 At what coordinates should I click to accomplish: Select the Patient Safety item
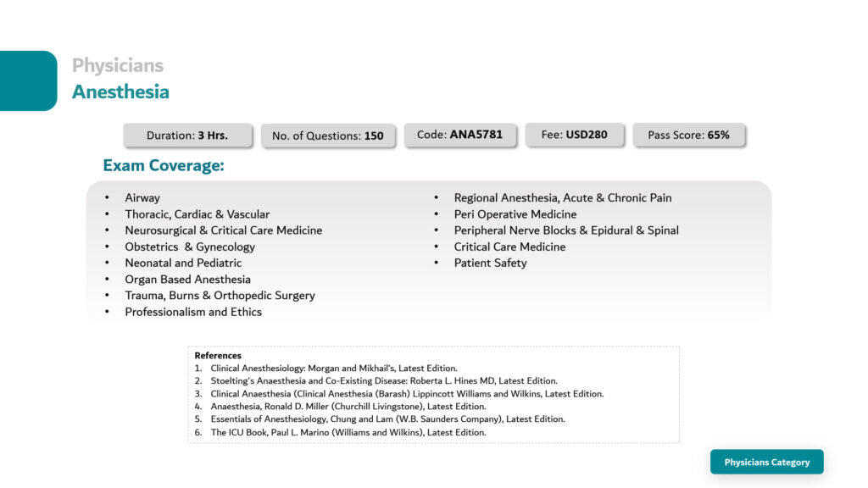click(491, 263)
